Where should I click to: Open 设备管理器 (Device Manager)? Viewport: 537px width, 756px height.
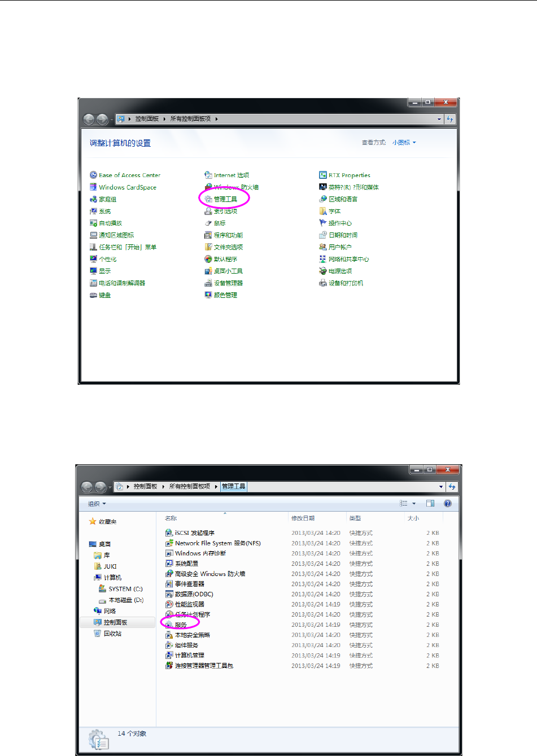coord(224,283)
